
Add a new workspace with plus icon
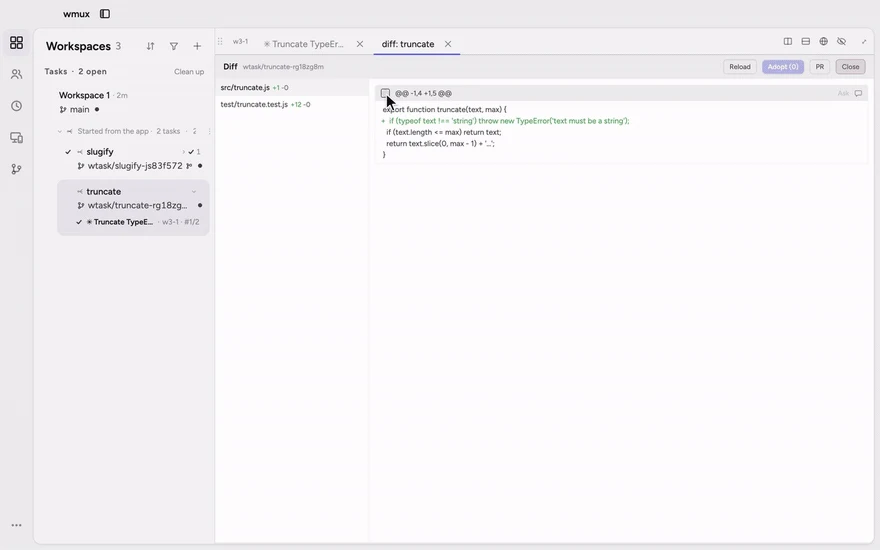click(x=197, y=46)
